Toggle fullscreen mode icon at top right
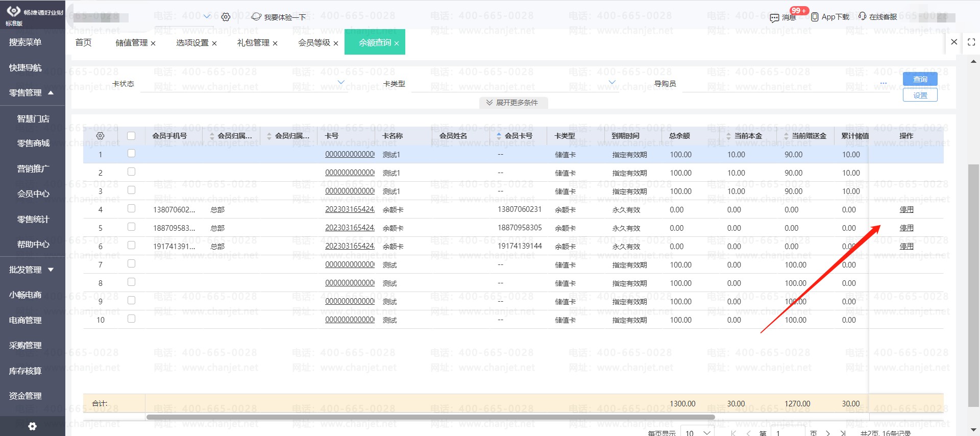 pos(971,42)
